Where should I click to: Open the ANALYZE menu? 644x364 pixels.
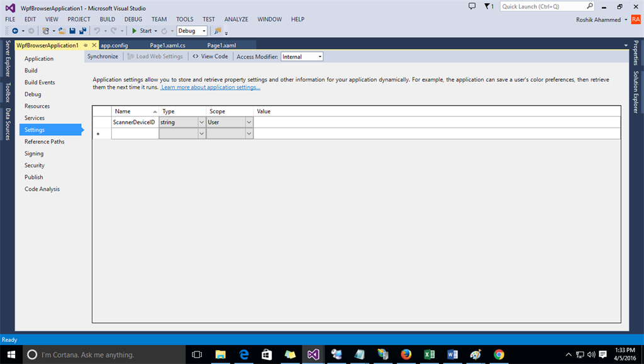click(236, 20)
